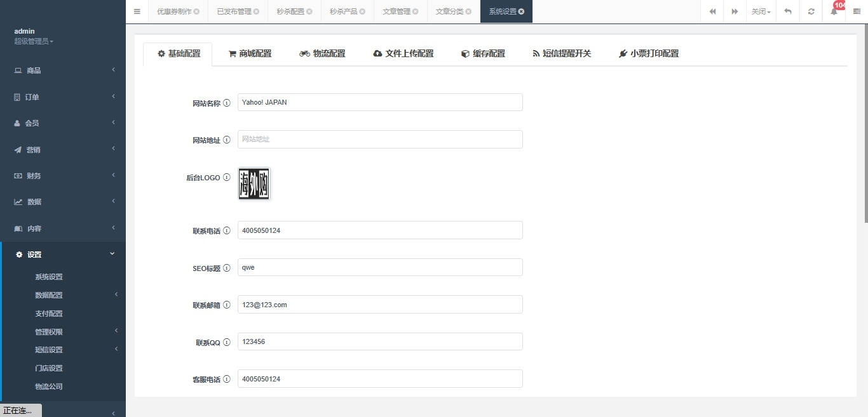Close the 文章管理 tab with its x icon
Viewport: 868px width, 417px height.
[416, 11]
